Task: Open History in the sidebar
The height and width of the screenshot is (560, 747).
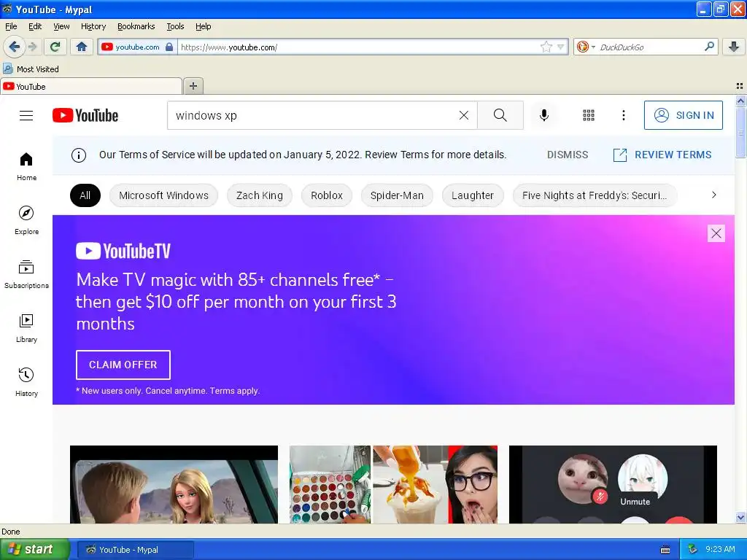Action: 26,382
